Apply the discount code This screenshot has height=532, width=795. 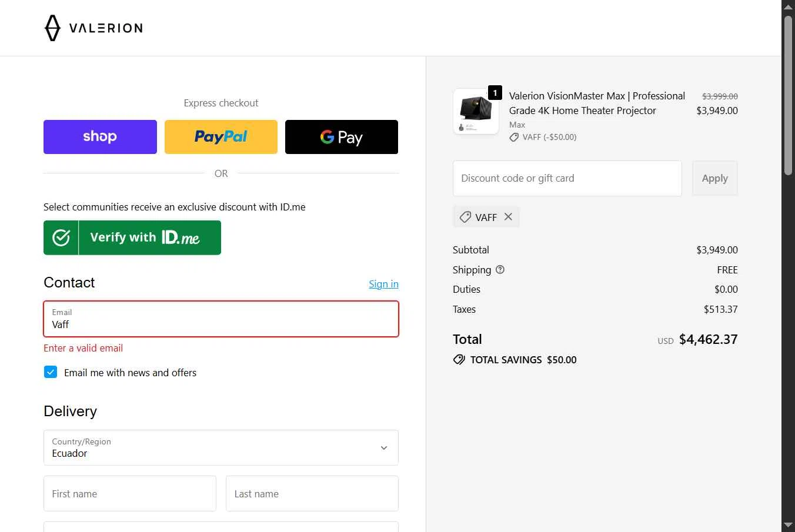[x=715, y=178]
